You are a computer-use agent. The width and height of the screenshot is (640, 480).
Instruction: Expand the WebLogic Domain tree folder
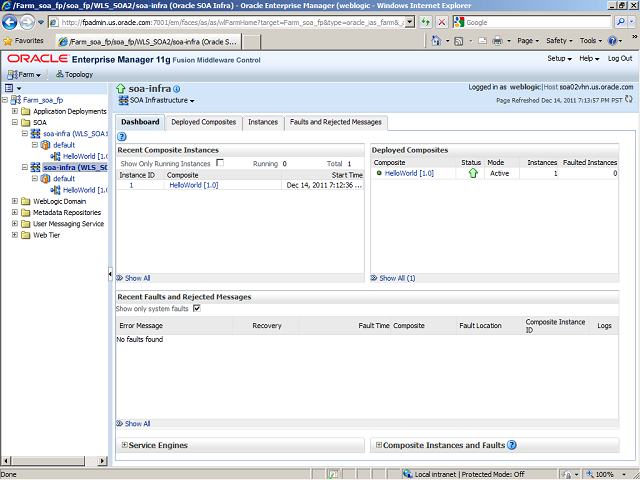point(14,201)
